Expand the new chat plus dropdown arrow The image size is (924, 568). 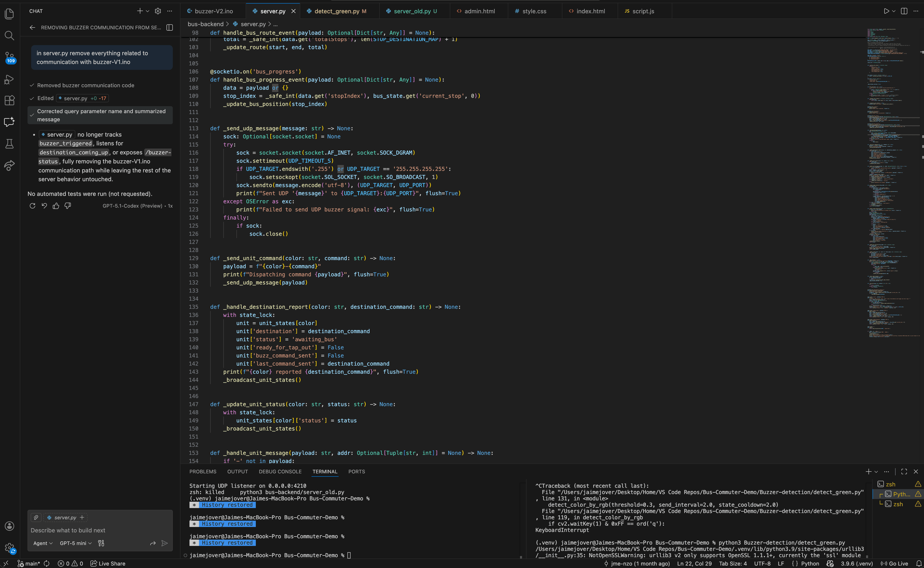[147, 11]
